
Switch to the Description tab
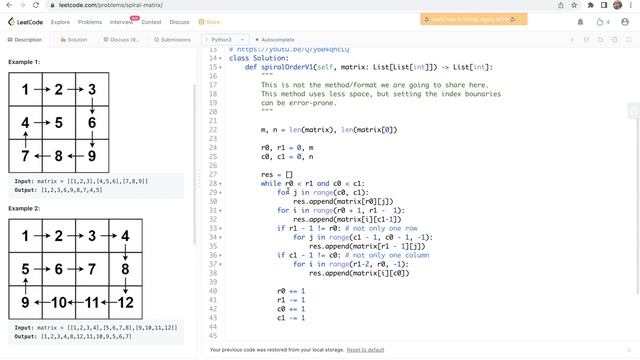[x=25, y=40]
